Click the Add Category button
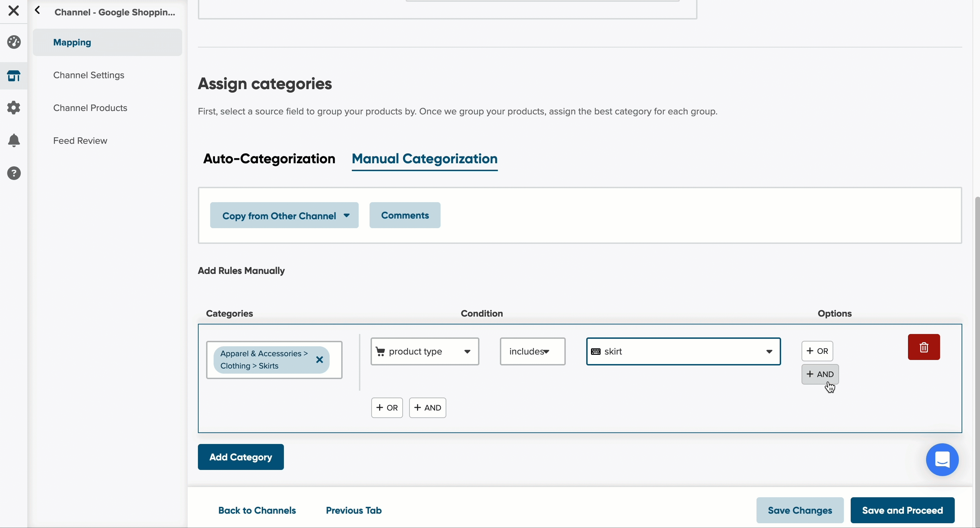Screen dimensions: 980x528 click(241, 457)
